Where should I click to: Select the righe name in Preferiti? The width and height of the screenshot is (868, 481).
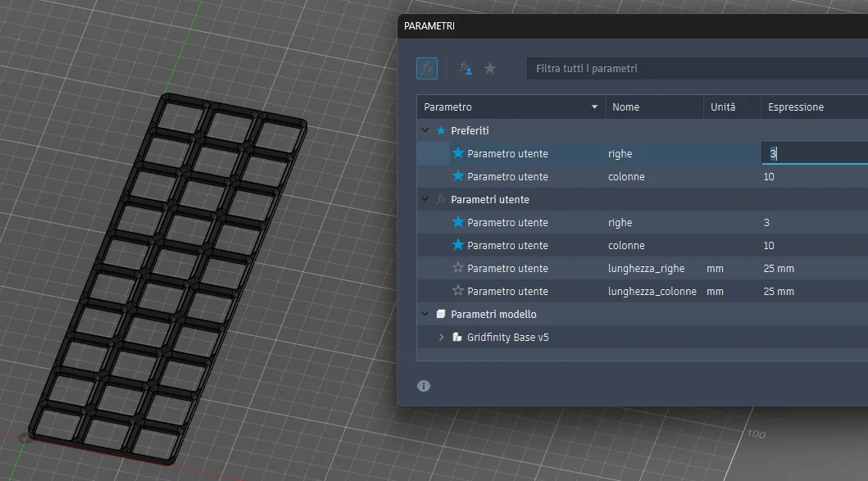pos(620,154)
